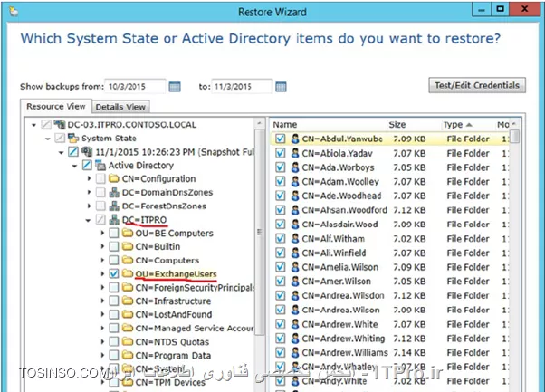Collapse the System State node

coord(48,139)
